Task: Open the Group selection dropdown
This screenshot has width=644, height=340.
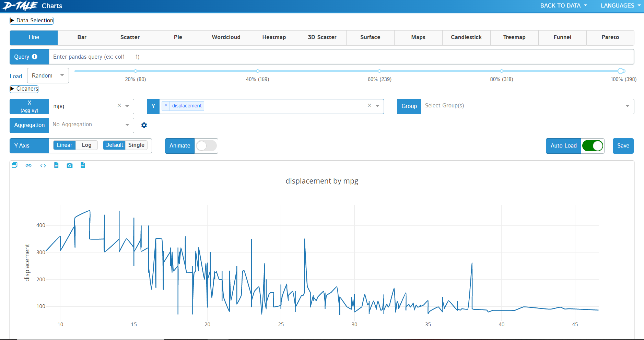Action: [527, 106]
